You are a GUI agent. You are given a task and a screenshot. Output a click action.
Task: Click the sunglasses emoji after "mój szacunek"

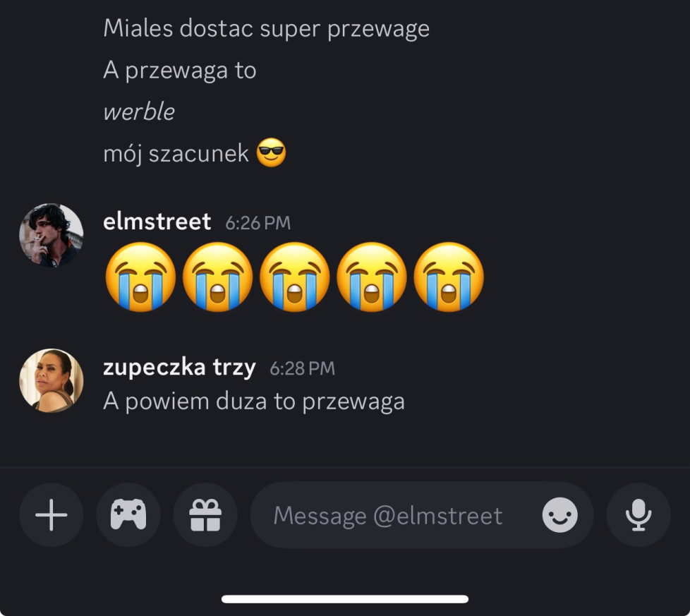(272, 153)
